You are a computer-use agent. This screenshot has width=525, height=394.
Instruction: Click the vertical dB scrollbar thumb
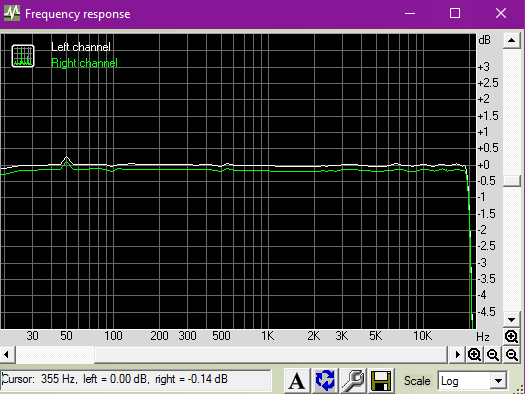pyautogui.click(x=511, y=181)
